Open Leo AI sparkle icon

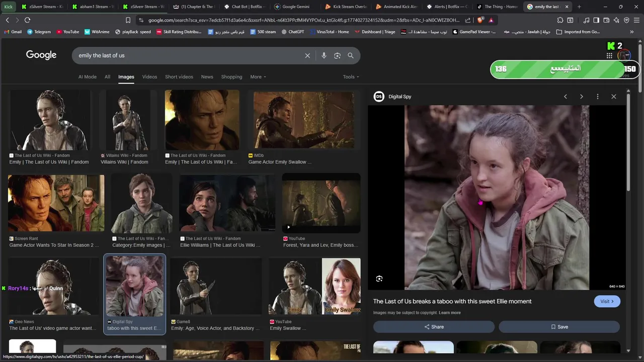[x=616, y=20]
